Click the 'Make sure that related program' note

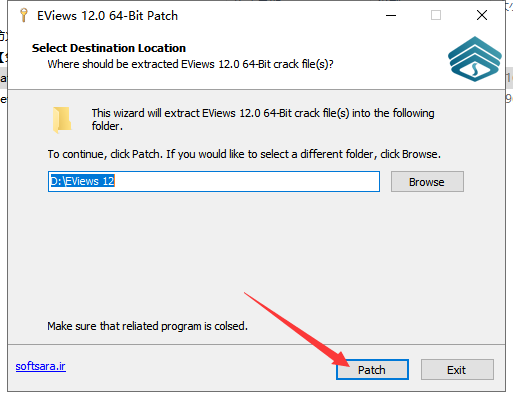[x=147, y=326]
